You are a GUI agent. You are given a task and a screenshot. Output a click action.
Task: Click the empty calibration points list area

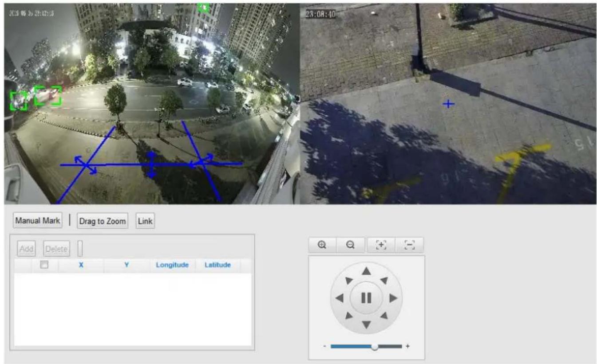(x=133, y=309)
